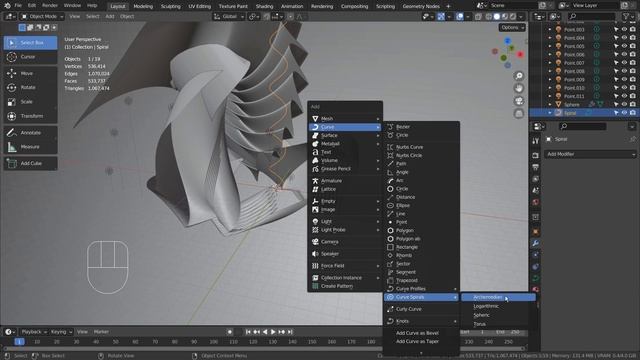Open Knots submenu
This screenshot has width=640, height=360.
pyautogui.click(x=422, y=321)
